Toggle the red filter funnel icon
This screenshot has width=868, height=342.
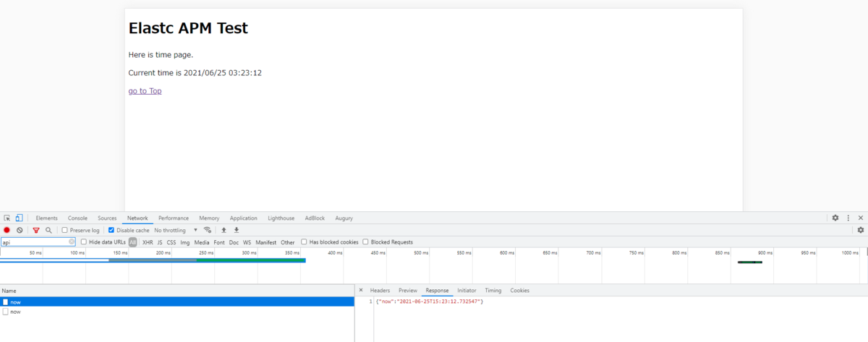pos(36,230)
